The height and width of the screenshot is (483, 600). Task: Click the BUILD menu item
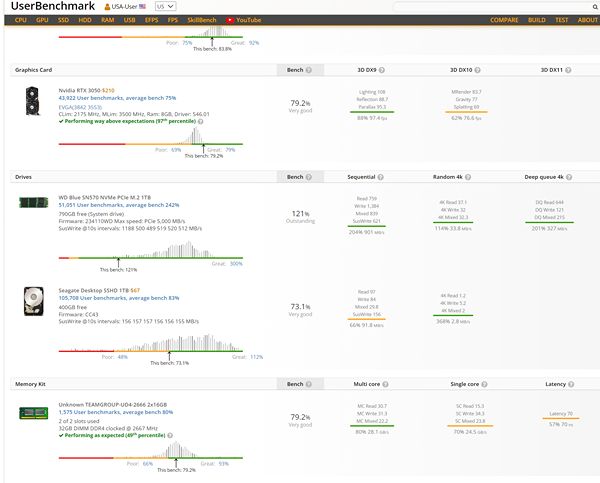(536, 20)
